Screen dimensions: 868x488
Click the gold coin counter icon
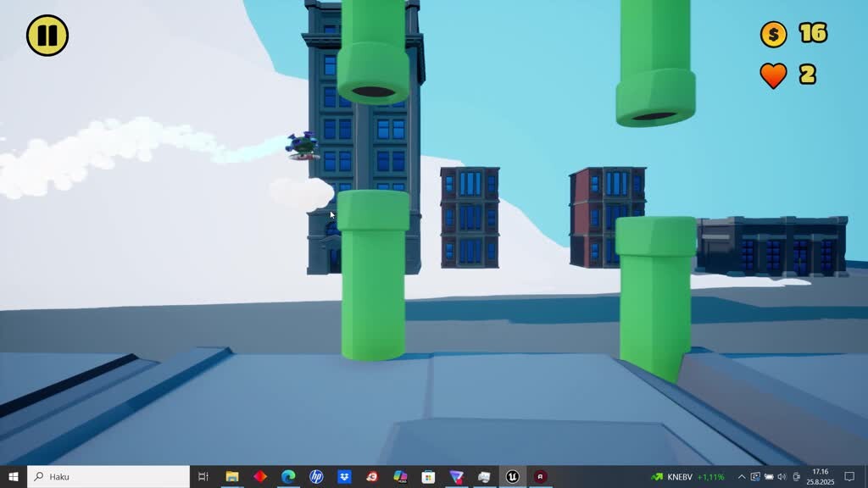point(773,34)
